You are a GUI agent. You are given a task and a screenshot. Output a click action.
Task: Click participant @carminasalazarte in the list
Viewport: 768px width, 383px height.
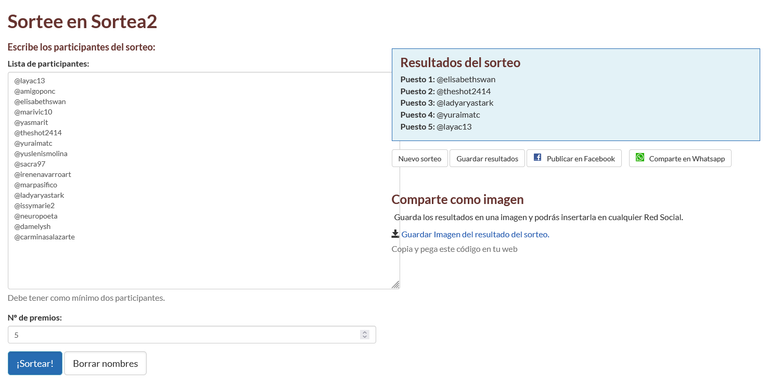tap(45, 237)
